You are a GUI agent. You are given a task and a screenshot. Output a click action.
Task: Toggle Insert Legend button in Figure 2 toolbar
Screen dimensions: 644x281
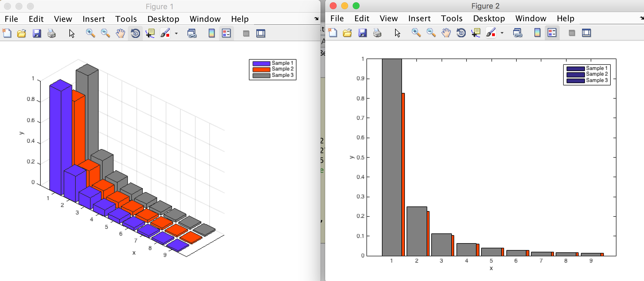[552, 33]
